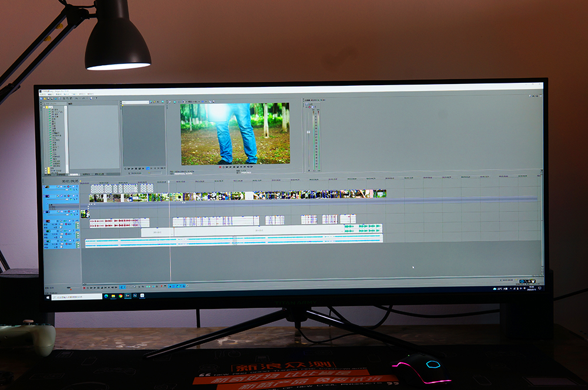Select the small lone clip on third video track
This screenshot has width=588, height=390.
(85, 214)
